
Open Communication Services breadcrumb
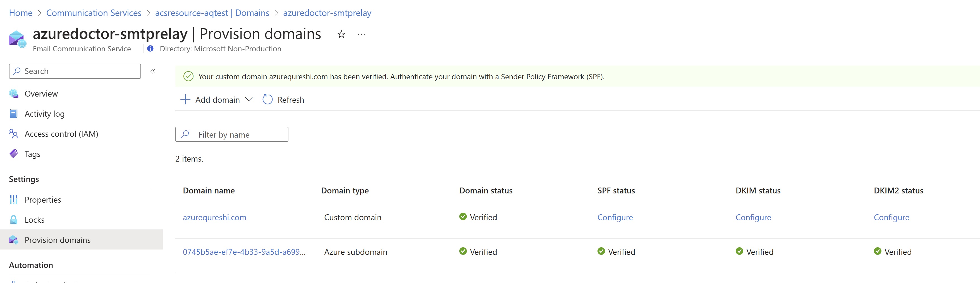(94, 13)
